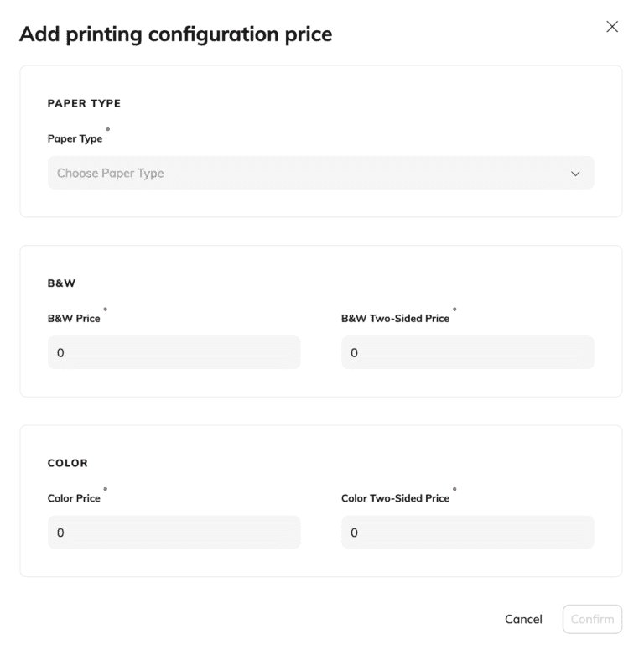Viewport: 644px width, 650px height.
Task: Click the B&W Price field label
Action: 74,319
